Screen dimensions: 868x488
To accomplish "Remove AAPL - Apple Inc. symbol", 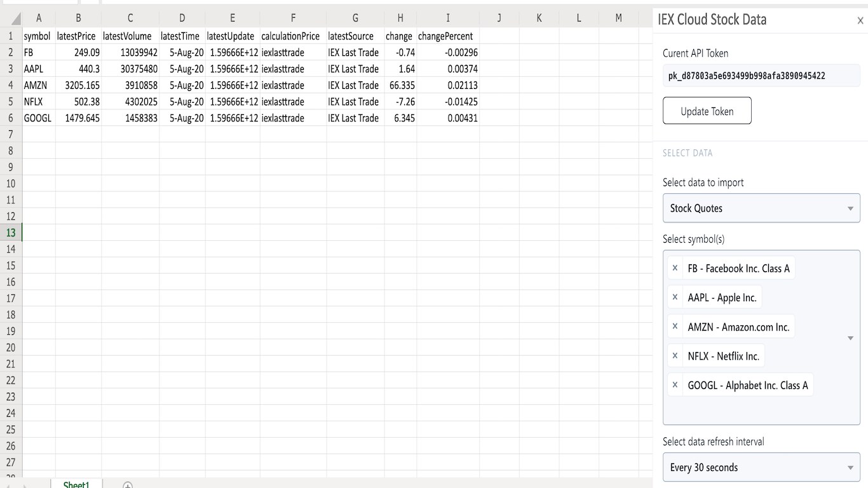I will (x=675, y=297).
